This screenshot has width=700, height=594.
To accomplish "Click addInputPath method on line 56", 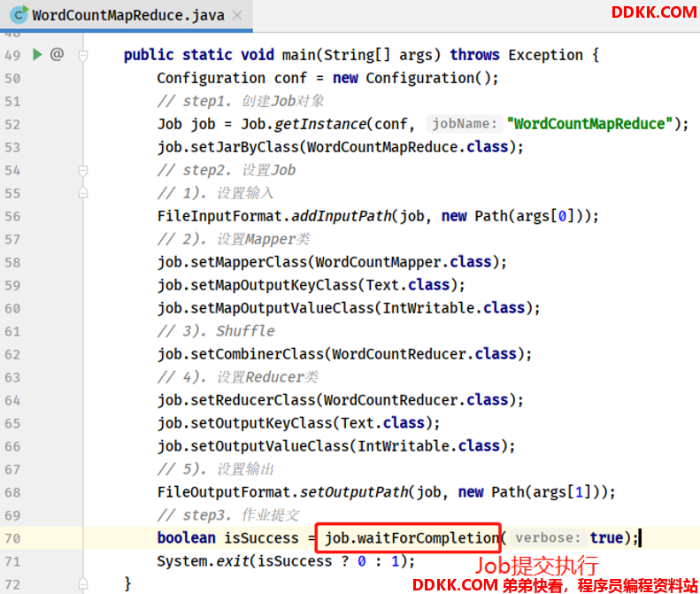I will click(x=341, y=216).
